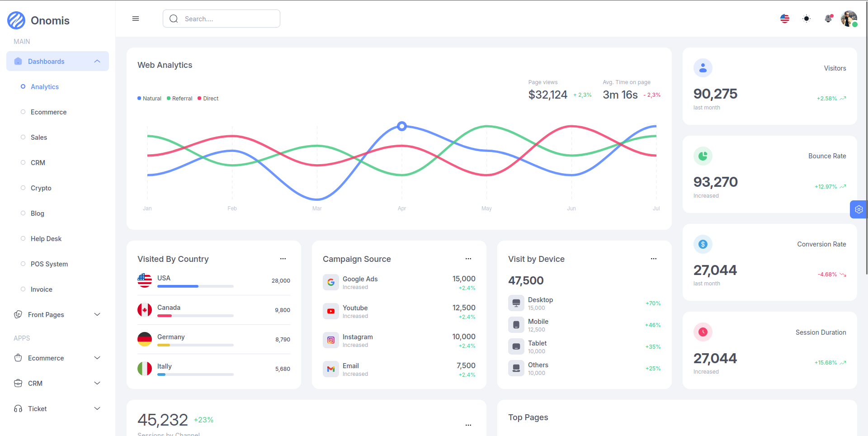Open the notifications bell icon
The width and height of the screenshot is (868, 436).
click(x=829, y=19)
